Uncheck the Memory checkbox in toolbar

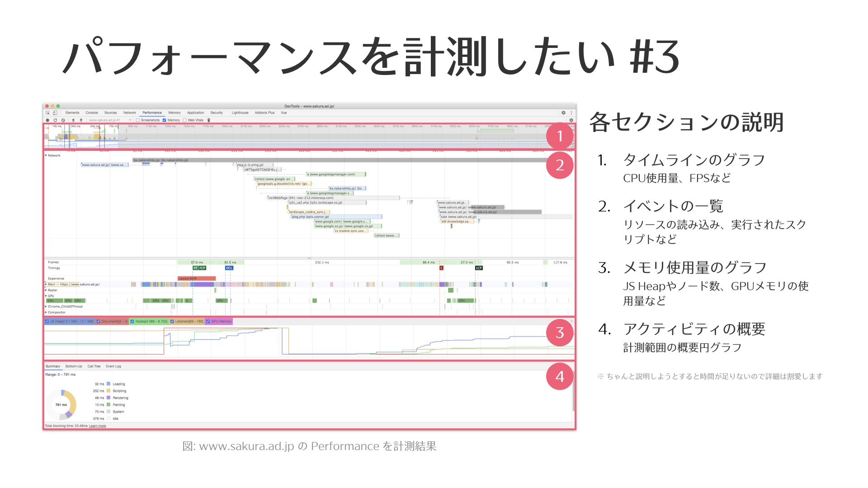point(165,120)
